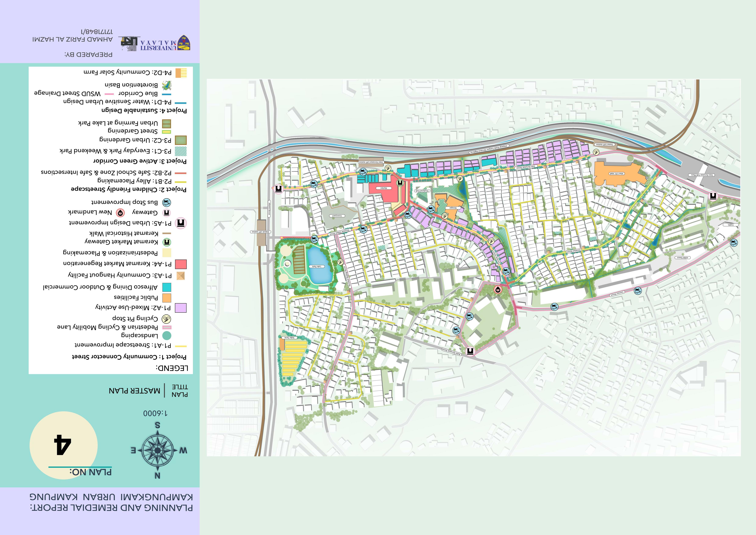Screen dimensions: 756x535
Task: Click the Keramat Market Gateway legend icon
Action: 167,242
